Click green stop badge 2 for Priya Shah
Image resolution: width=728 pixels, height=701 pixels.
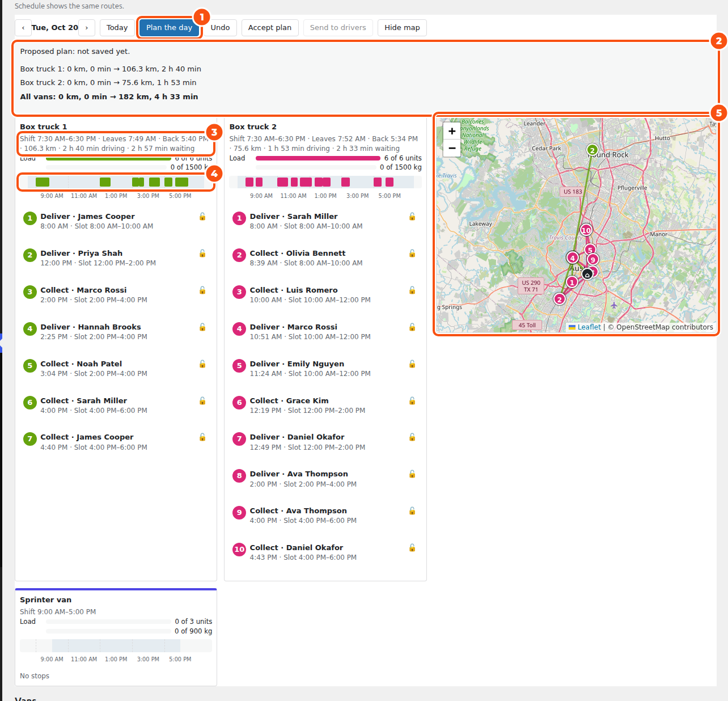click(30, 255)
